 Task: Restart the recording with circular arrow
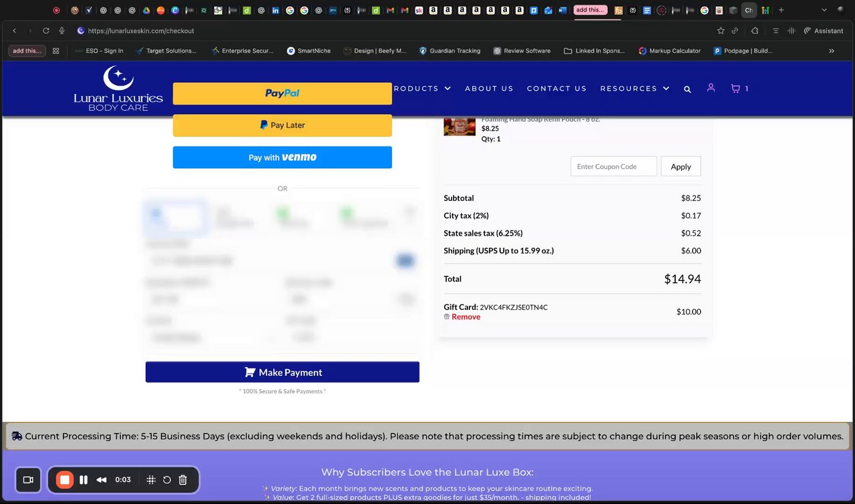(167, 479)
